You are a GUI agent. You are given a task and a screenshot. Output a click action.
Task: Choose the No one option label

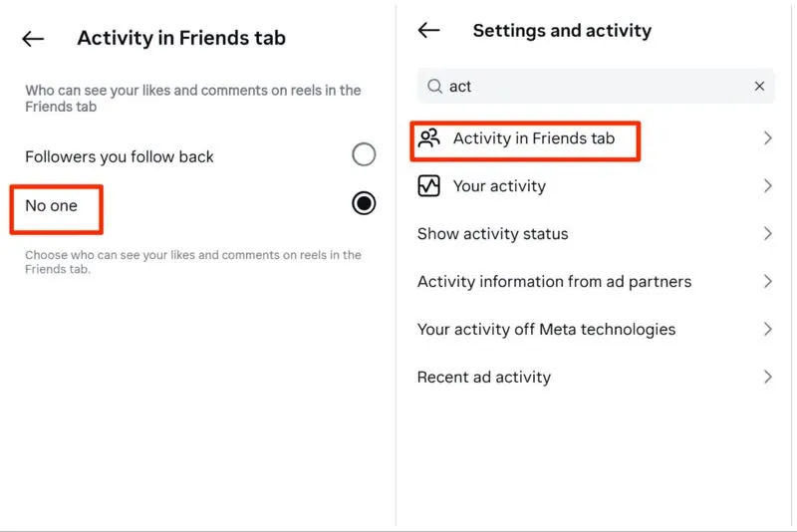(51, 205)
